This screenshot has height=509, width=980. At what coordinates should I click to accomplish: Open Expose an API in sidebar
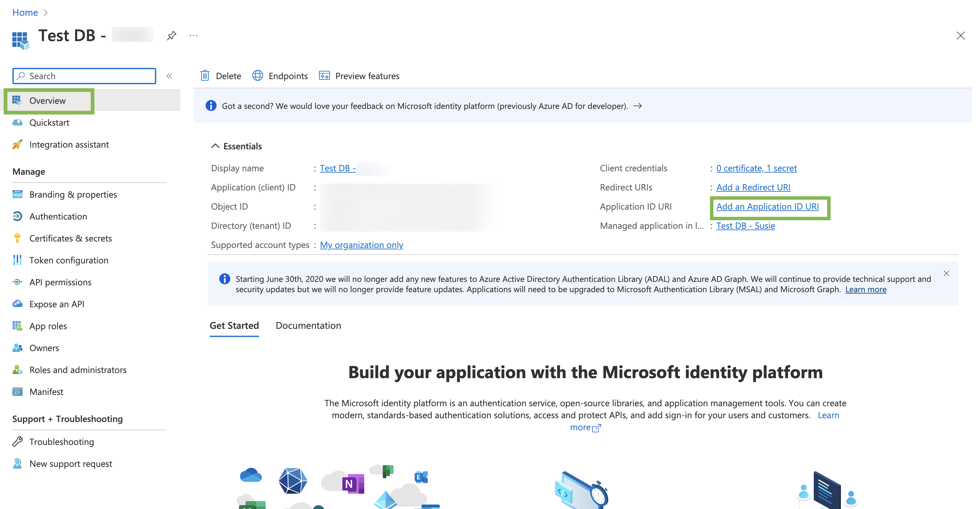(x=56, y=304)
